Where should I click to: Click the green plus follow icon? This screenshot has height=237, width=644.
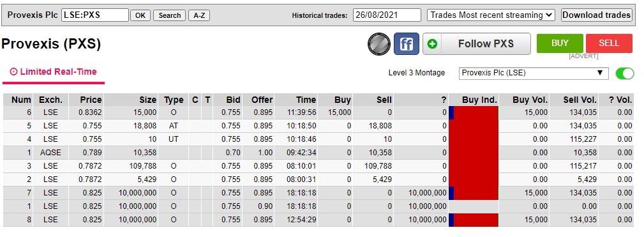432,44
